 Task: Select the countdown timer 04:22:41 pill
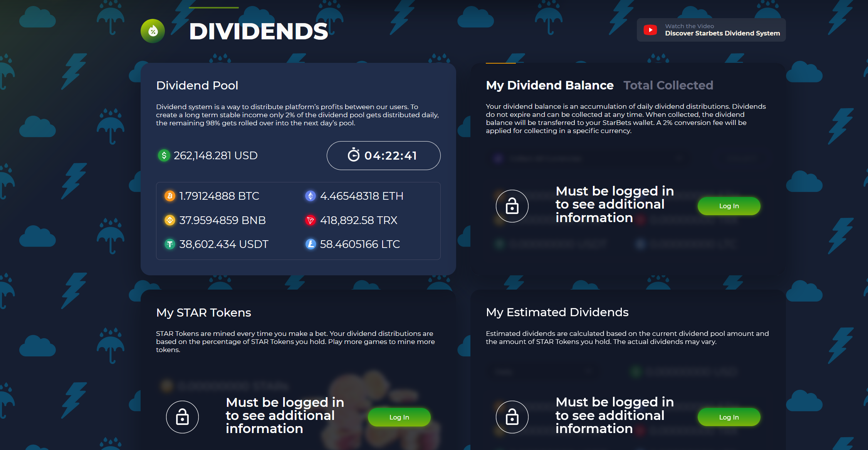[383, 155]
